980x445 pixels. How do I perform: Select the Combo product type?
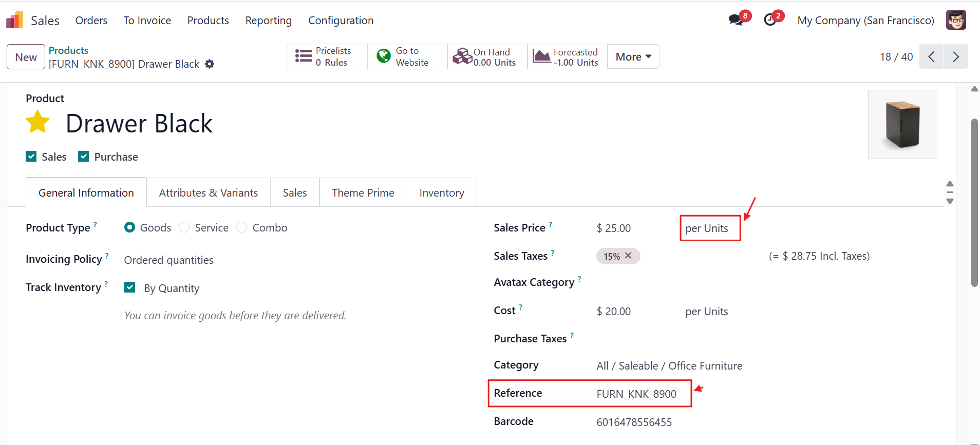[x=242, y=227]
